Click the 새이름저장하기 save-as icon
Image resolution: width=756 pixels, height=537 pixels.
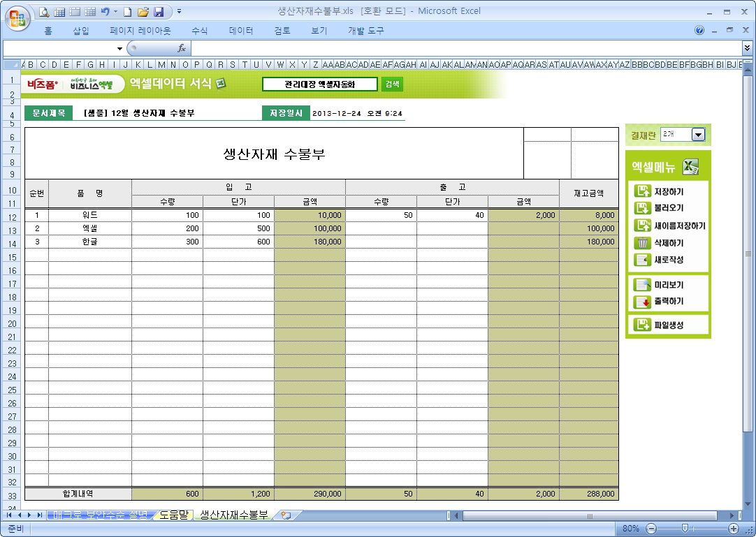pos(642,225)
